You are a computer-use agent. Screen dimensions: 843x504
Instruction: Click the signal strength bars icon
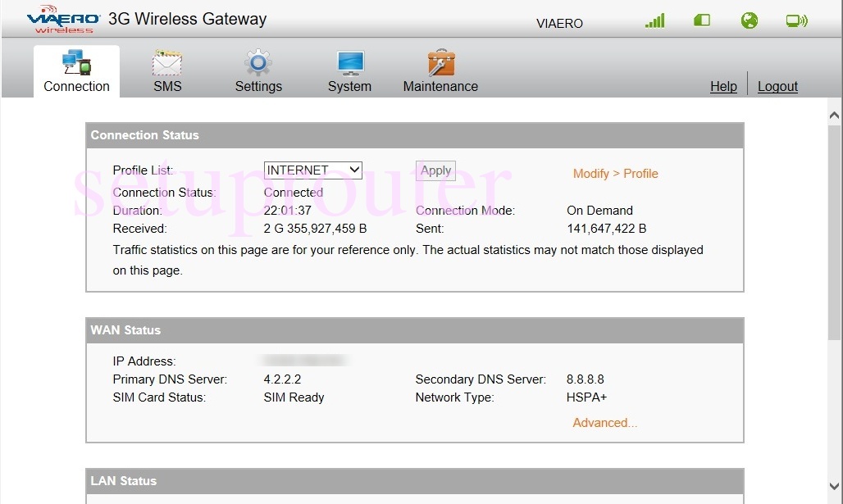point(654,20)
